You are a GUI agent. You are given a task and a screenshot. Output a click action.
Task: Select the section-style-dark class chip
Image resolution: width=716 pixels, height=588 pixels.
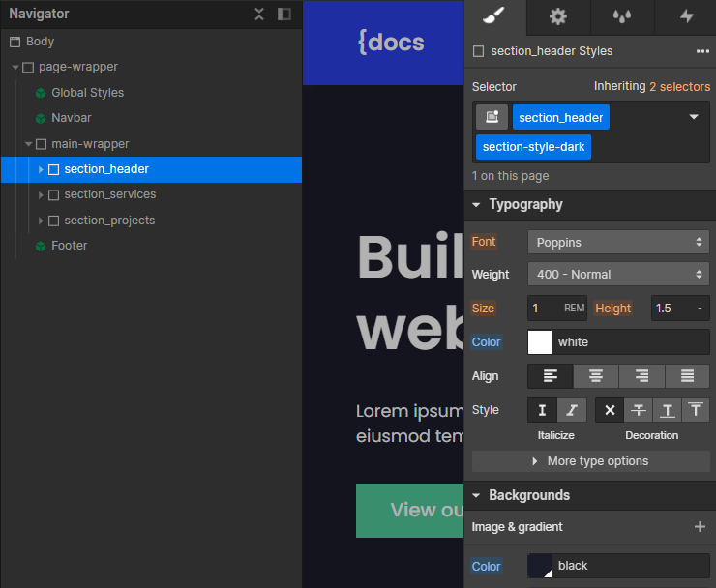point(533,147)
